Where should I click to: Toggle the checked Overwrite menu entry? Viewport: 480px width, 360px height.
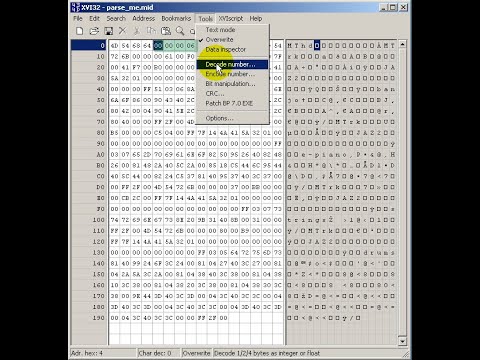232,40
